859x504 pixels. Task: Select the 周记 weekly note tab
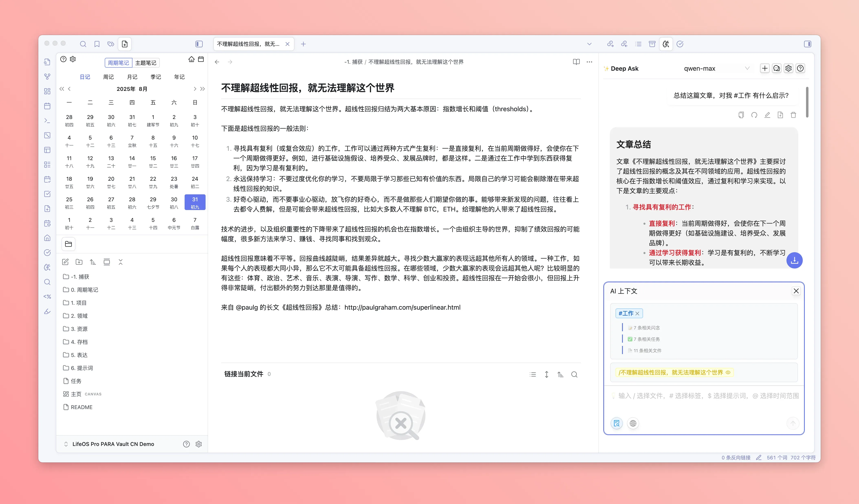pos(108,77)
